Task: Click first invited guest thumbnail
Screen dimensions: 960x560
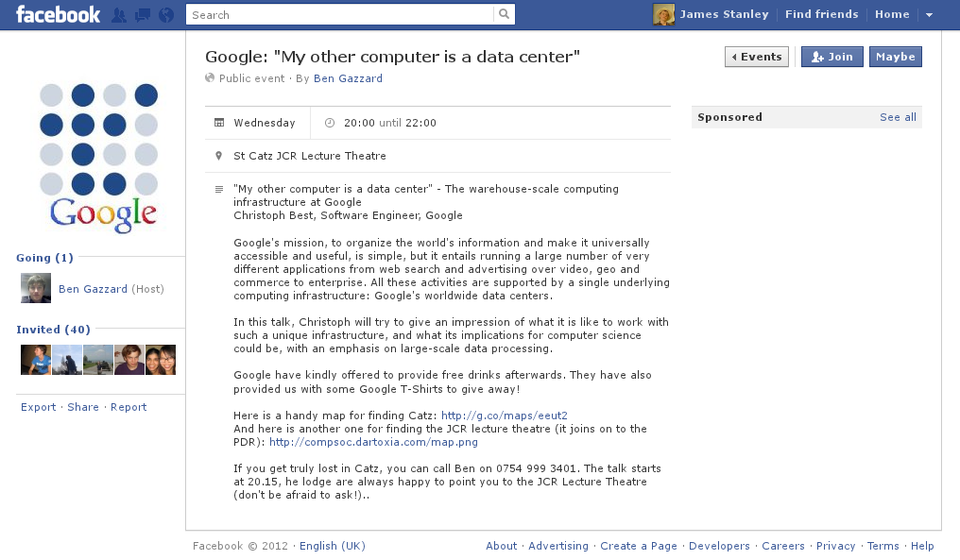Action: pyautogui.click(x=36, y=360)
